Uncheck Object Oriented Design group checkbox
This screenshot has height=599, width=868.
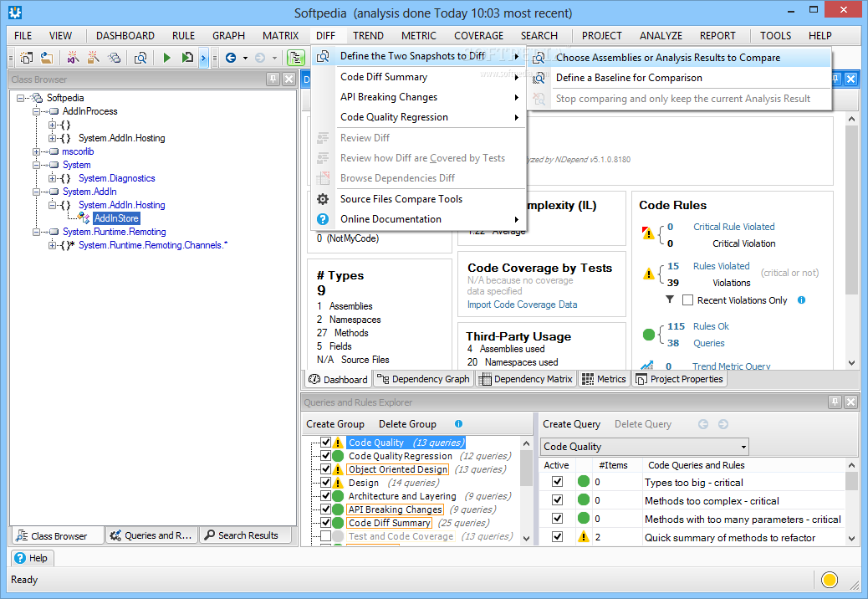tap(325, 468)
